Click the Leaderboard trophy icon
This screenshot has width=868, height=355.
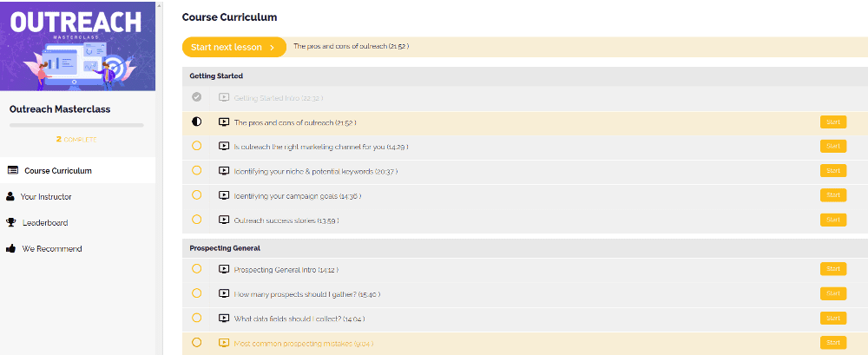coord(10,223)
